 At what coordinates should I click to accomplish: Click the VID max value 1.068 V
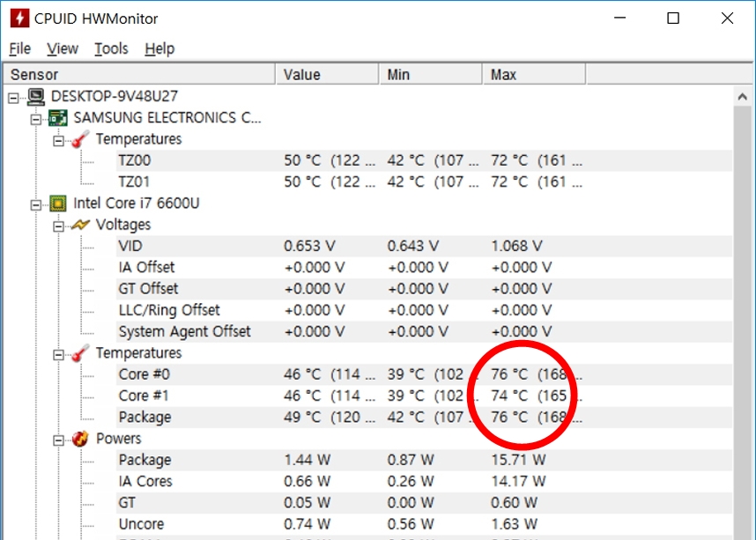pyautogui.click(x=517, y=247)
